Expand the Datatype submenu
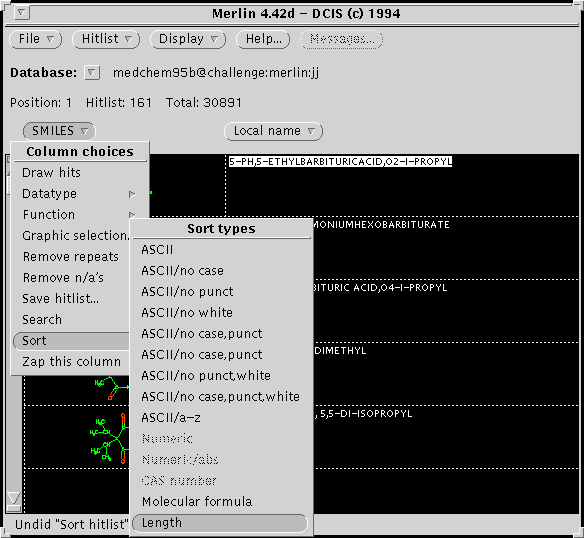This screenshot has width=584, height=538. pos(80,194)
